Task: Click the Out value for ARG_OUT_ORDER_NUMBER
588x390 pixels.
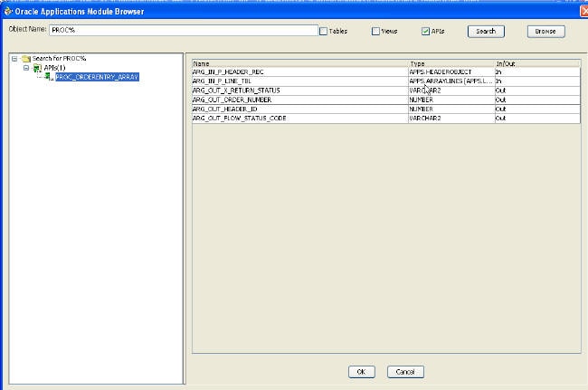Action: coord(537,100)
